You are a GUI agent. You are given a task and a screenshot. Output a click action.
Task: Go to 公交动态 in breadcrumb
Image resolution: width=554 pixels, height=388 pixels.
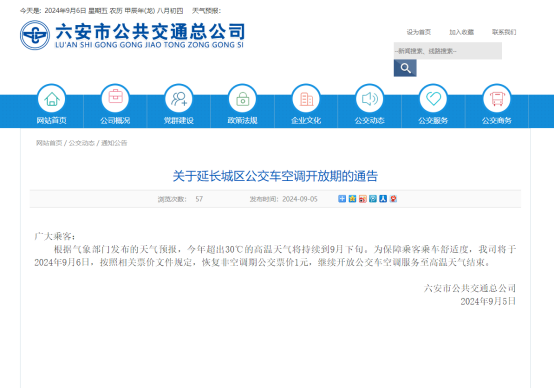coord(82,143)
